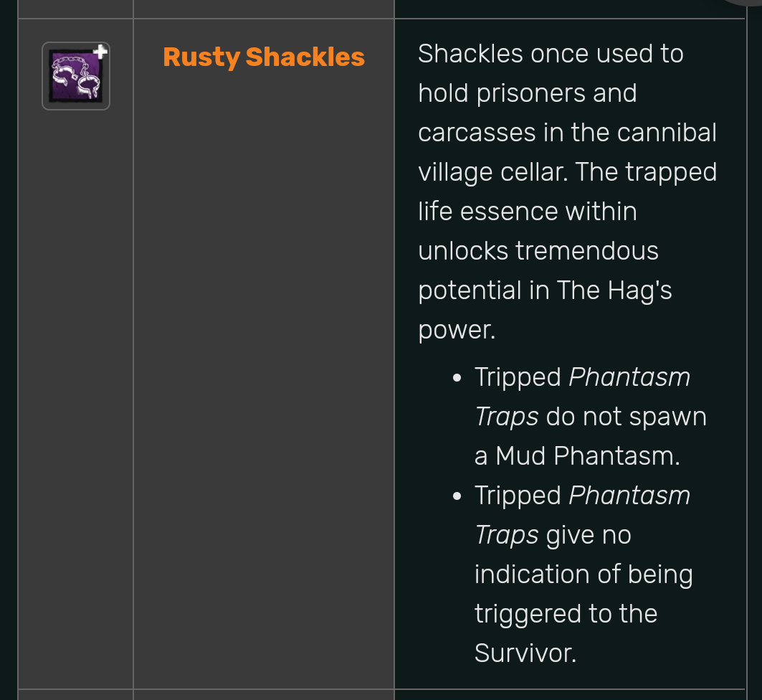Click italic Phantasm in the first bullet
This screenshot has width=762, height=700.
click(629, 377)
